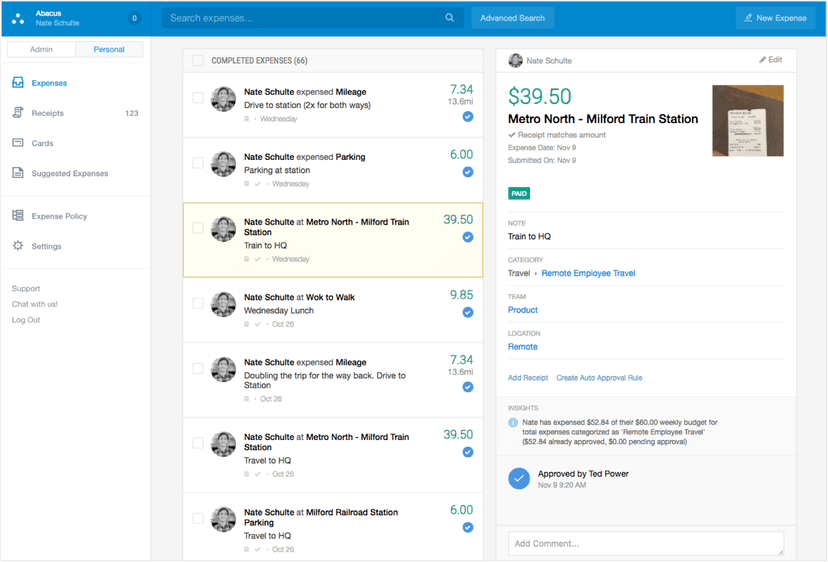Edit the selected expense
This screenshot has width=828, height=562.
(770, 60)
